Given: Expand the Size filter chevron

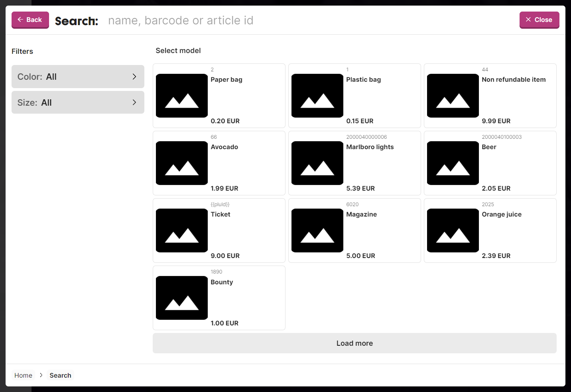Looking at the screenshot, I should coord(134,102).
